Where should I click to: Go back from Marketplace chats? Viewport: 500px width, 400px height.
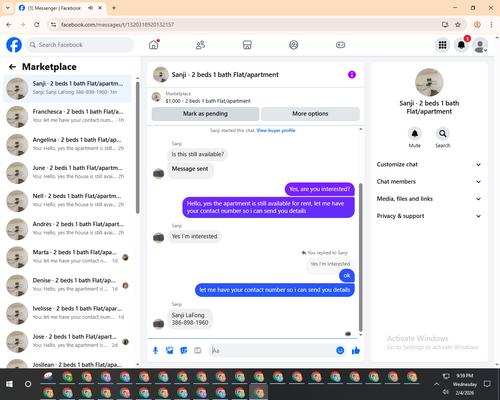coord(12,67)
